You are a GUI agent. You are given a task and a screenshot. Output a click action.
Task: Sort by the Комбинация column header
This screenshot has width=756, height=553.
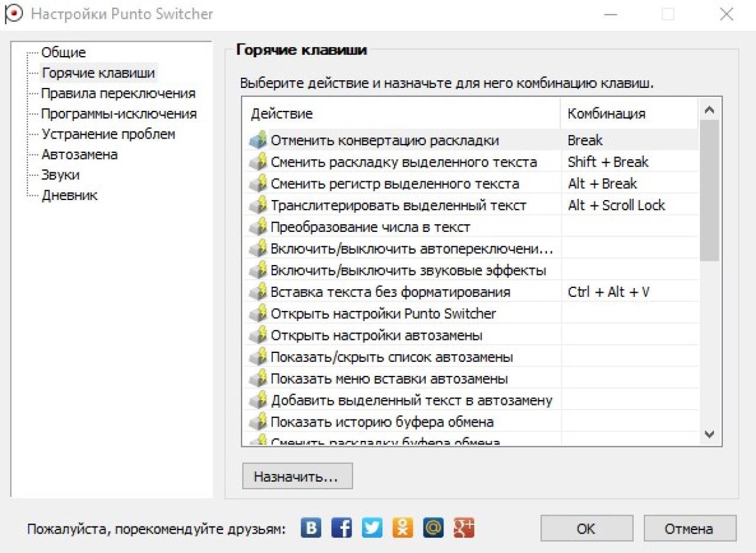629,113
